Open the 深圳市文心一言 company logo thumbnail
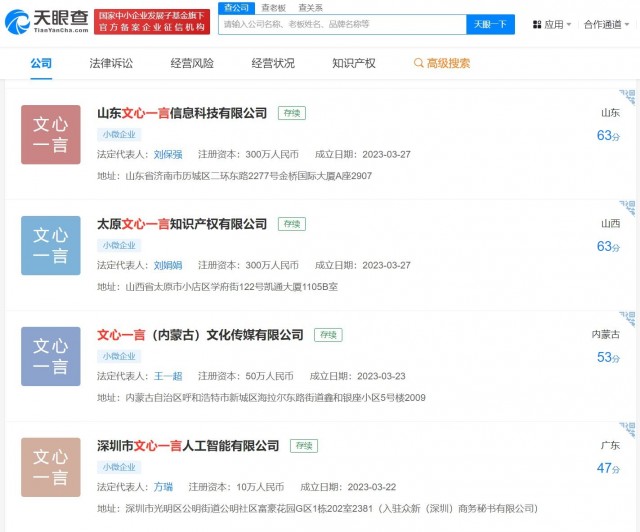Screen dimensions: 640x532 pyautogui.click(x=51, y=467)
